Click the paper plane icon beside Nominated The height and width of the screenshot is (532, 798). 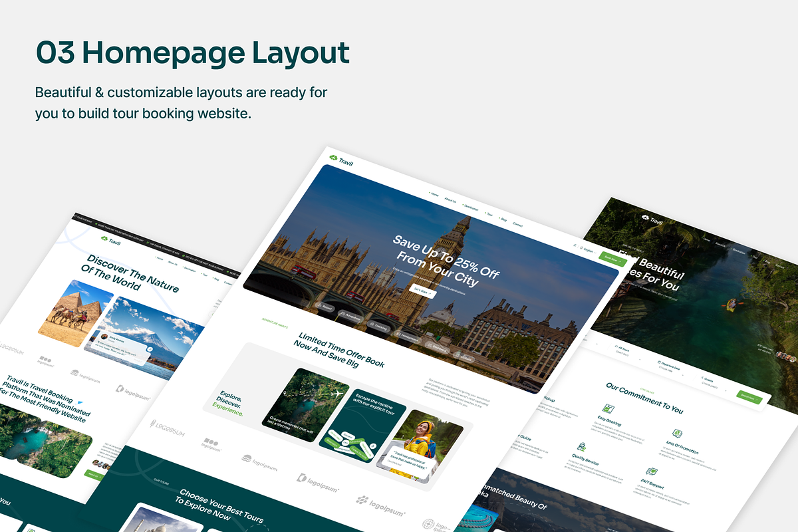pyautogui.click(x=80, y=402)
